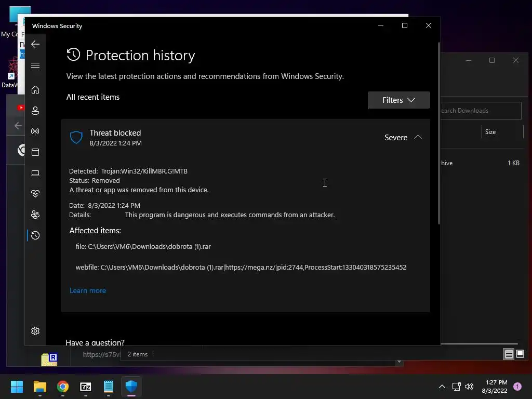Click the affected file path dobrota (1).rar
This screenshot has width=532, height=399.
[x=143, y=247]
